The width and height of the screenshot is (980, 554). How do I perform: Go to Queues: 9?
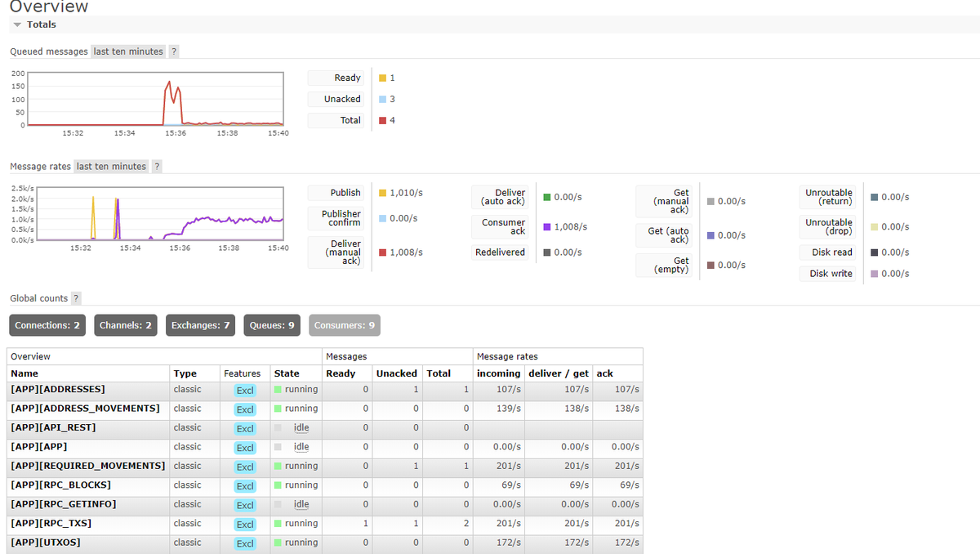[x=272, y=325]
